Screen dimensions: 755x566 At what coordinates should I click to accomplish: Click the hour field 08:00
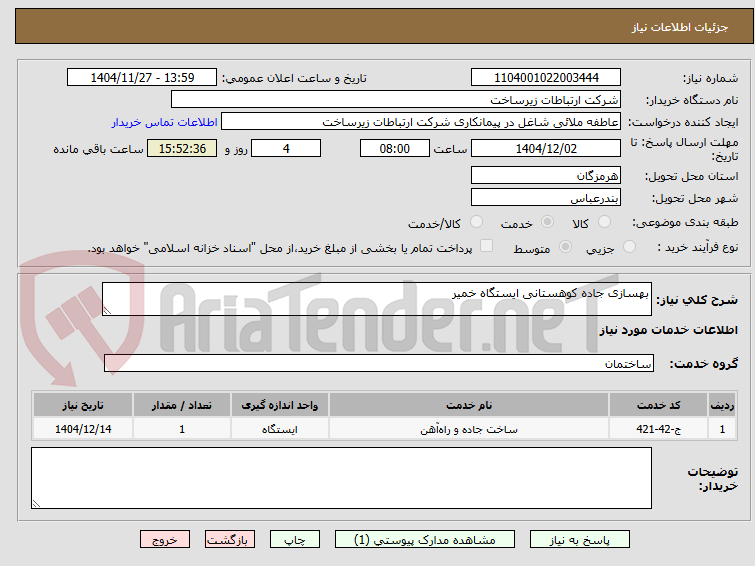click(395, 148)
